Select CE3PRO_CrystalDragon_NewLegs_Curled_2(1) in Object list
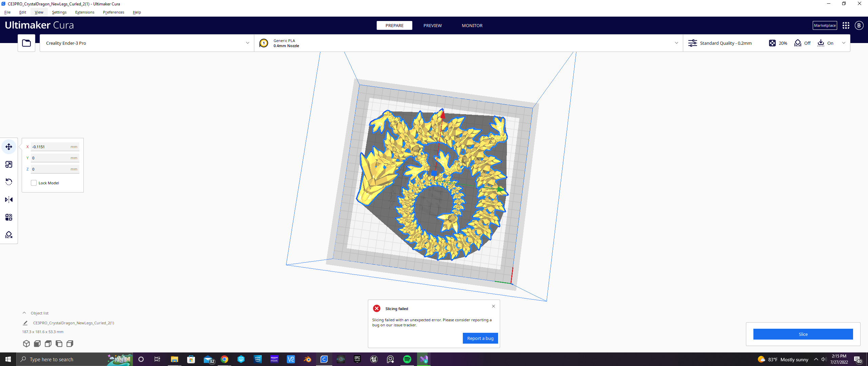This screenshot has width=868, height=366. click(73, 323)
